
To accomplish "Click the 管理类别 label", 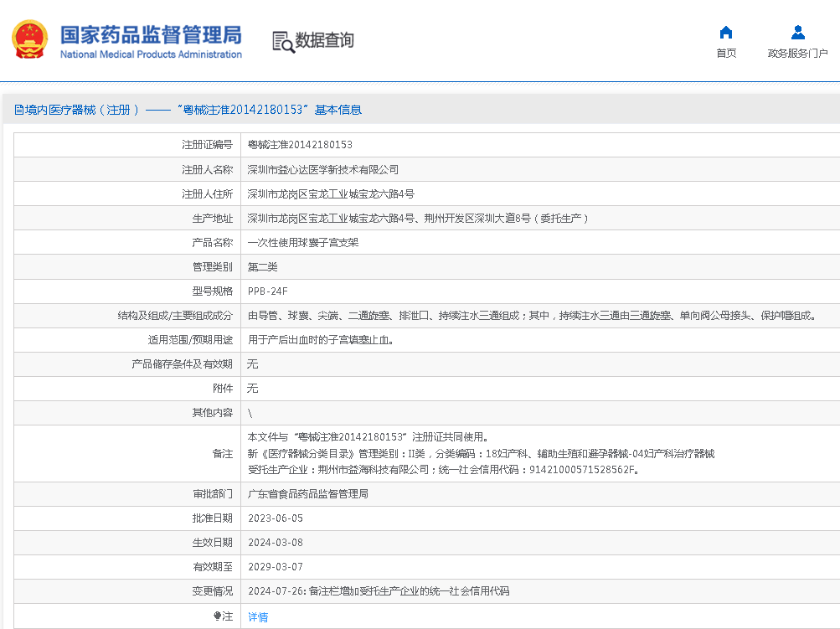I will tap(213, 267).
